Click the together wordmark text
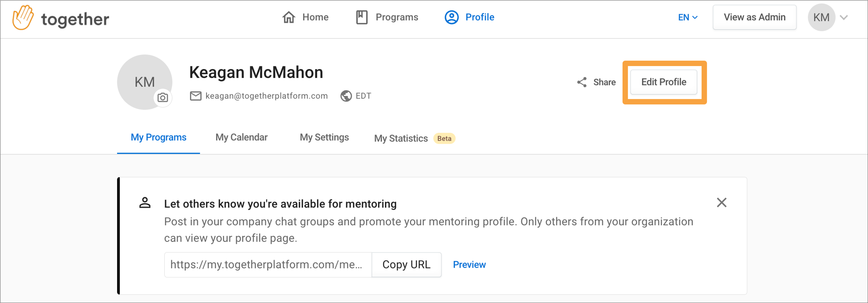Image resolution: width=868 pixels, height=303 pixels. click(75, 20)
